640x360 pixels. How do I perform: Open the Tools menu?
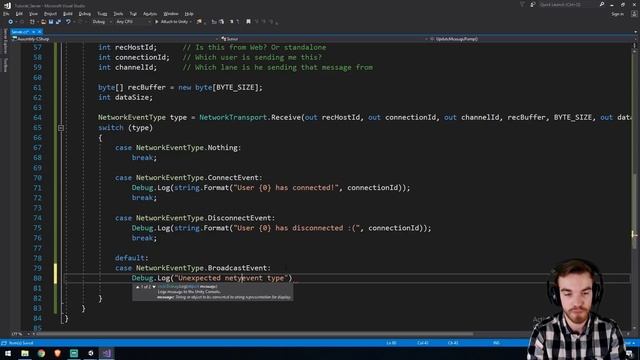coord(118,14)
